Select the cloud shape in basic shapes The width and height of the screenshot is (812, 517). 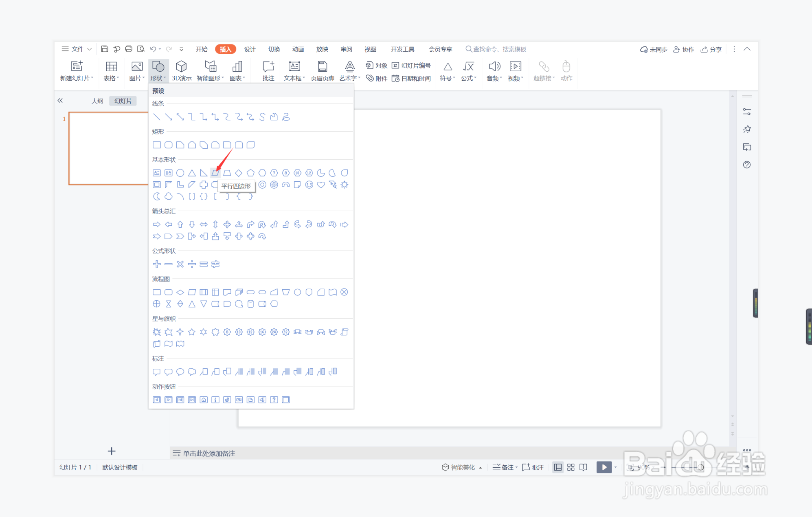[x=168, y=196]
